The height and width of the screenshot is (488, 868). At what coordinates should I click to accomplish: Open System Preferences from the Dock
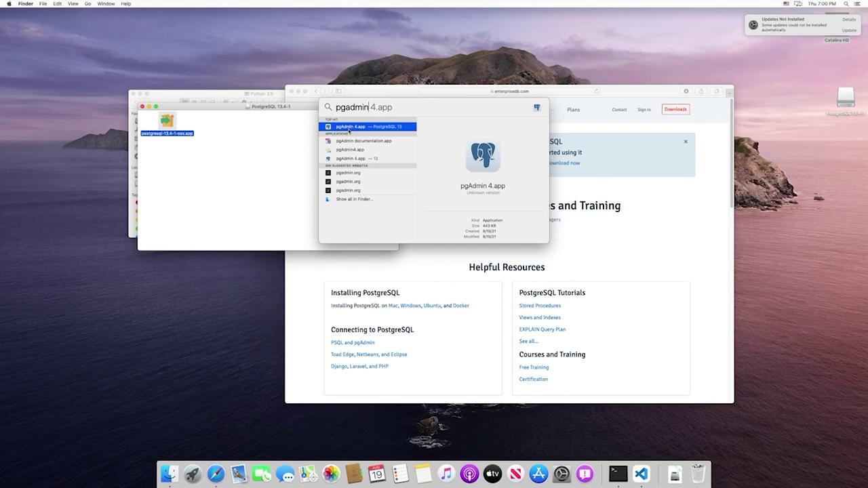click(x=561, y=474)
